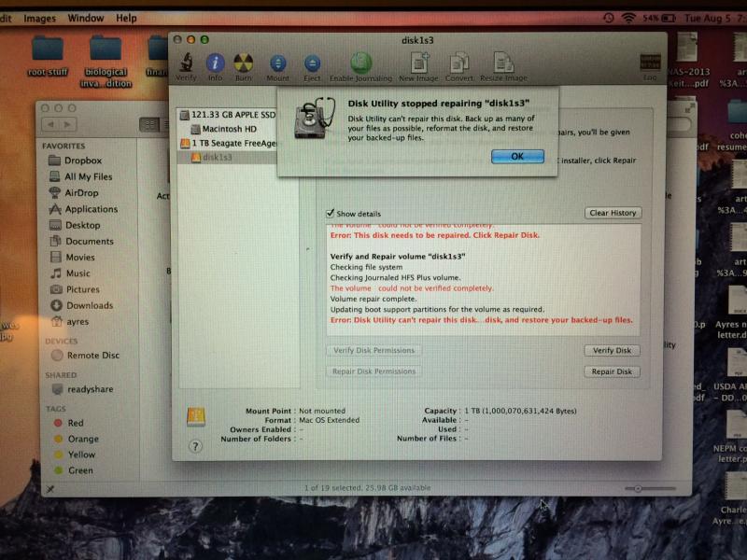Screen dimensions: 747x560
Task: Click the Clear History button
Action: click(613, 213)
